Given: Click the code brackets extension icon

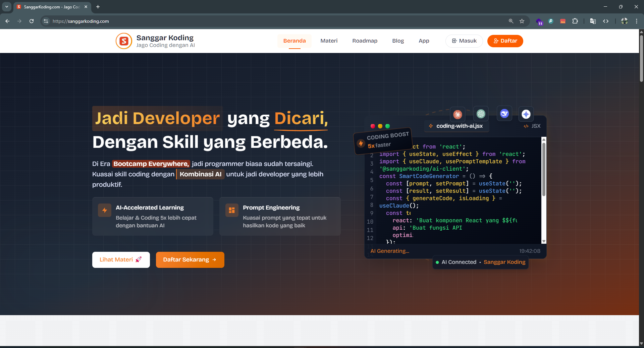Looking at the screenshot, I should pyautogui.click(x=606, y=21).
